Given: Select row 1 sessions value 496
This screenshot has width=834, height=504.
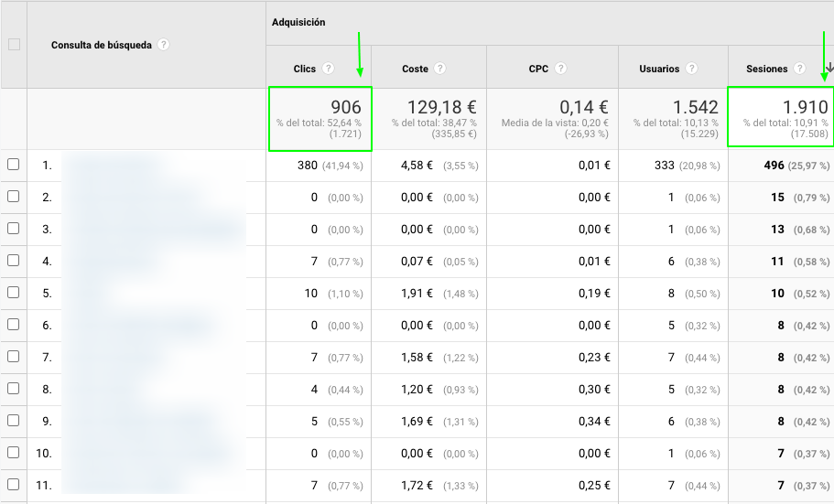Looking at the screenshot, I should pos(774,166).
